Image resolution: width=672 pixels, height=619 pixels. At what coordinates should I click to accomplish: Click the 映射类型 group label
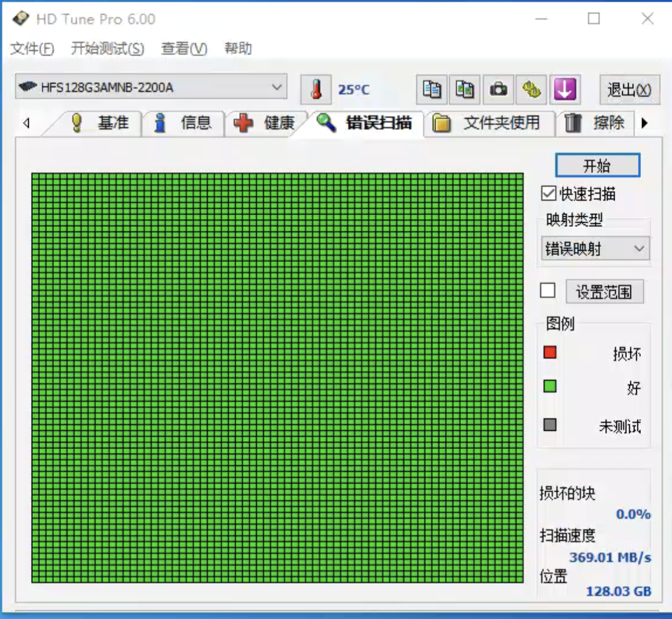574,220
